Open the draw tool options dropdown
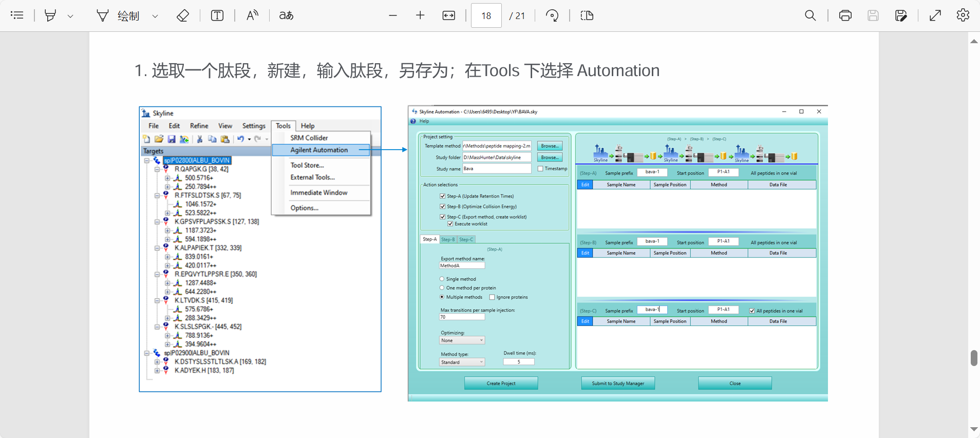The height and width of the screenshot is (438, 980). (155, 16)
